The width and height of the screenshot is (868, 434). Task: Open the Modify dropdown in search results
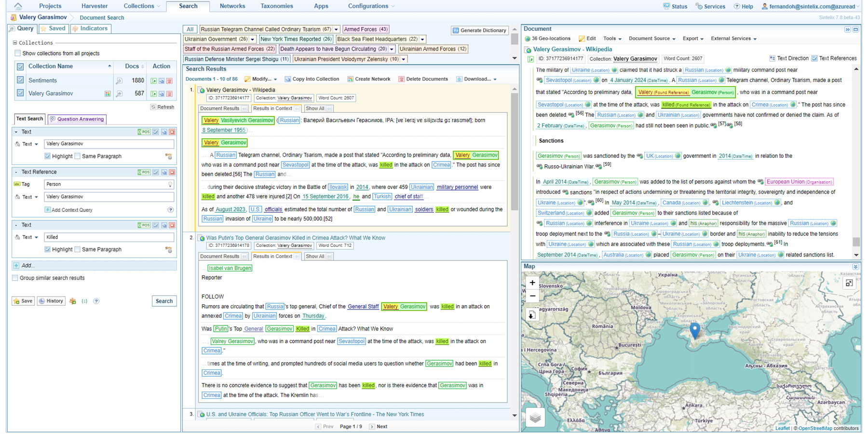click(x=261, y=79)
